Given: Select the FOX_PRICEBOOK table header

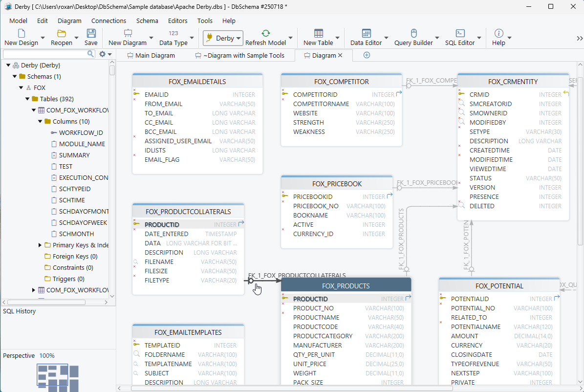Looking at the screenshot, I should [x=337, y=184].
